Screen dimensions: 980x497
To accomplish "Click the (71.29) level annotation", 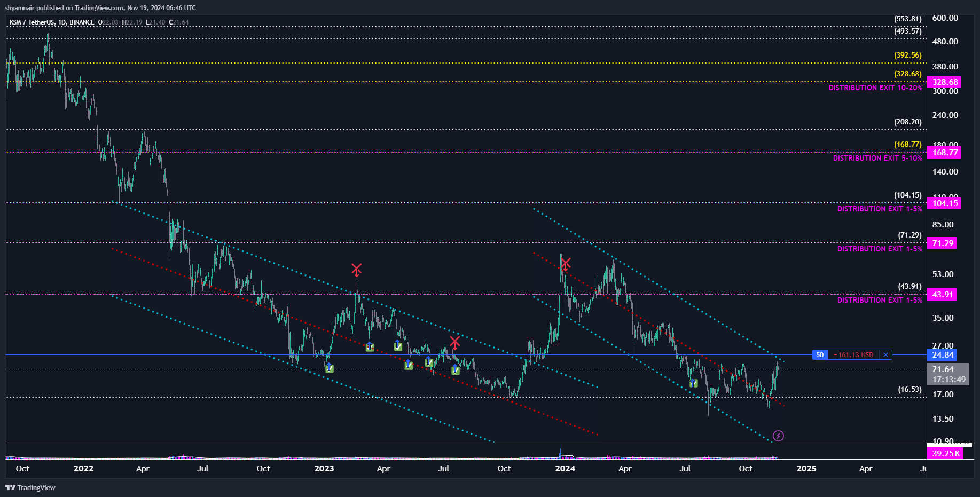I will pos(910,235).
